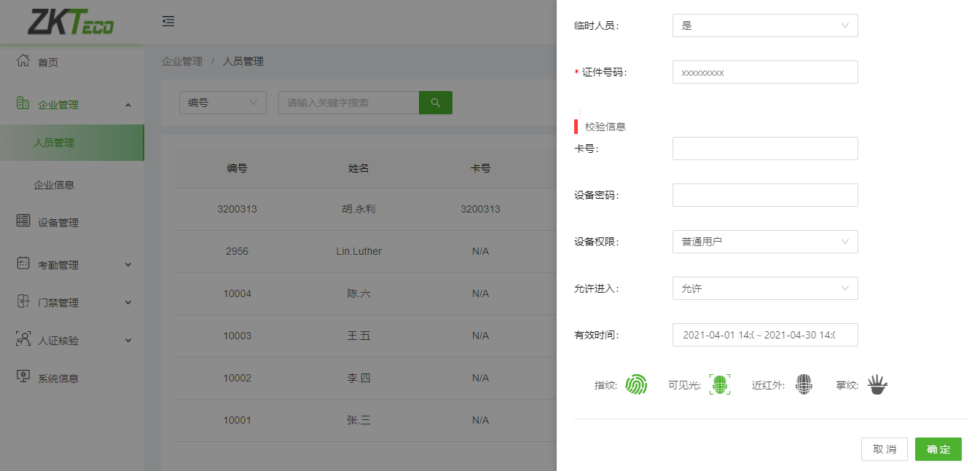Click the 编号 cell 10004
Viewport: 980px width, 471px height.
[x=237, y=293]
